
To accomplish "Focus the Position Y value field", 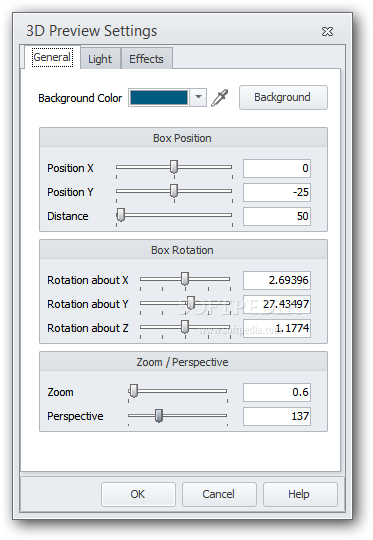I will coord(277,192).
